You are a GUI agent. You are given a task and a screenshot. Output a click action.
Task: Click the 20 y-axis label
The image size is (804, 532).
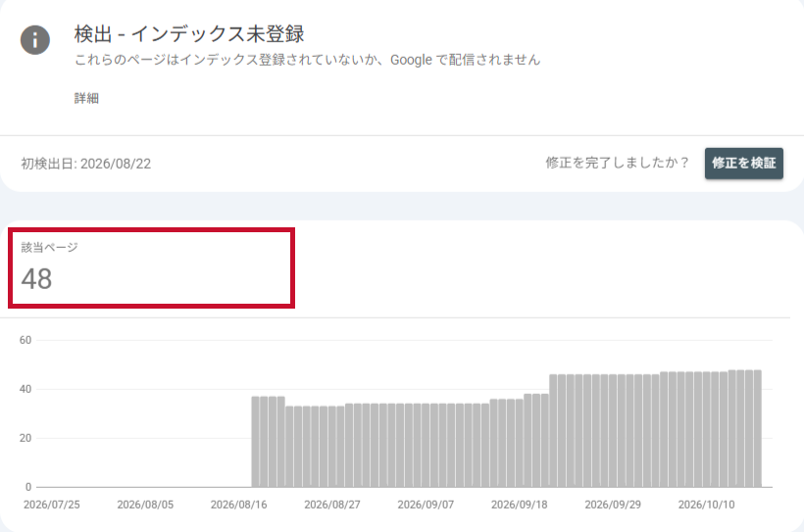pos(25,438)
